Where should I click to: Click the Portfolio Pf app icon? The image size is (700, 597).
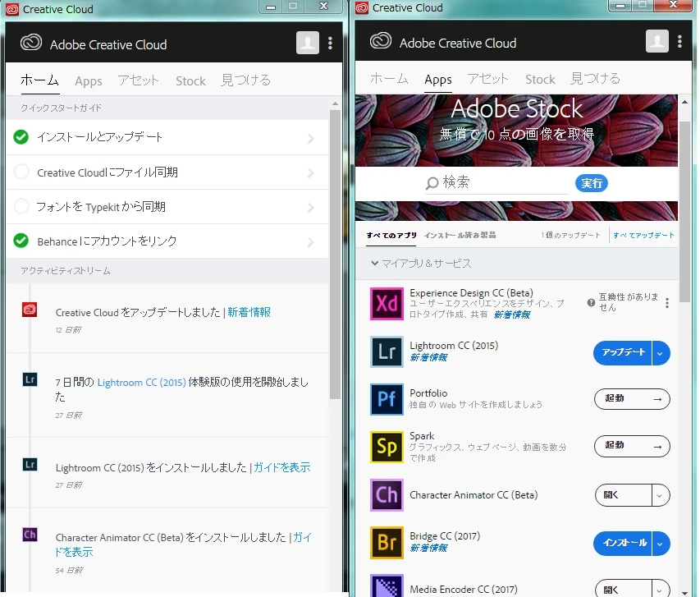[387, 399]
